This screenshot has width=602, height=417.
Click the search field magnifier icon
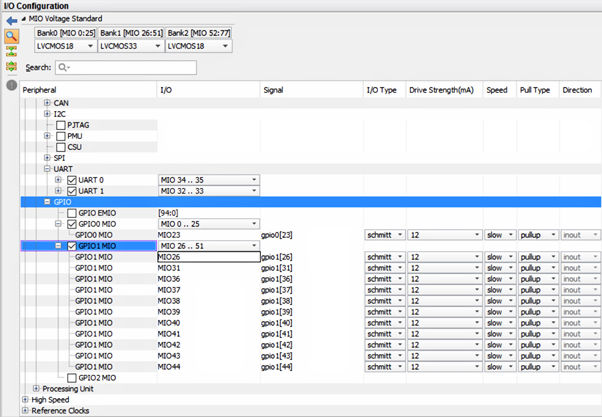pyautogui.click(x=64, y=68)
